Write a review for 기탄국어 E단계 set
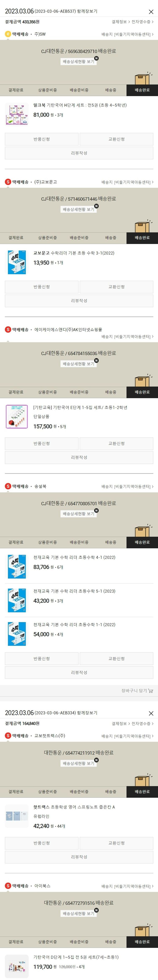158x980 pixels. tap(79, 457)
